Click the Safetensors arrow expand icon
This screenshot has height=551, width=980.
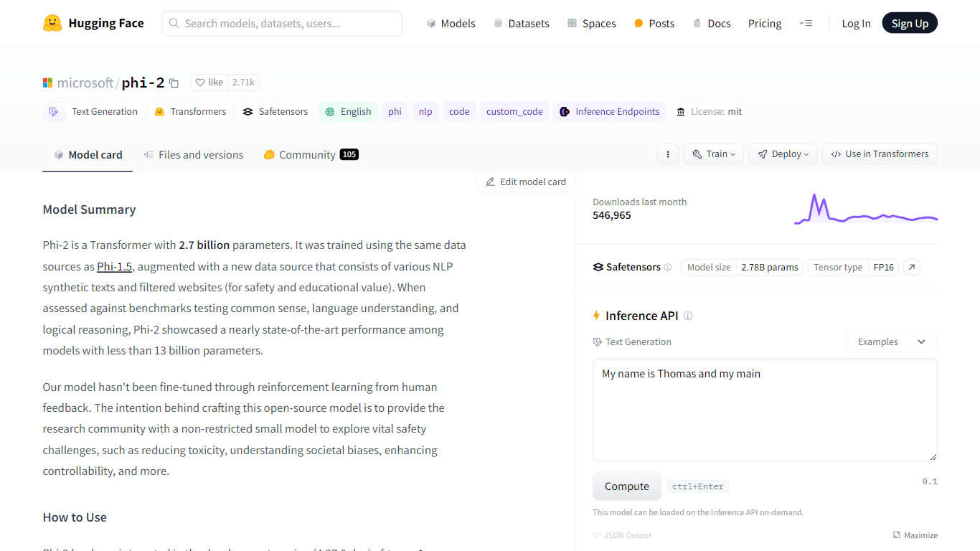click(912, 267)
